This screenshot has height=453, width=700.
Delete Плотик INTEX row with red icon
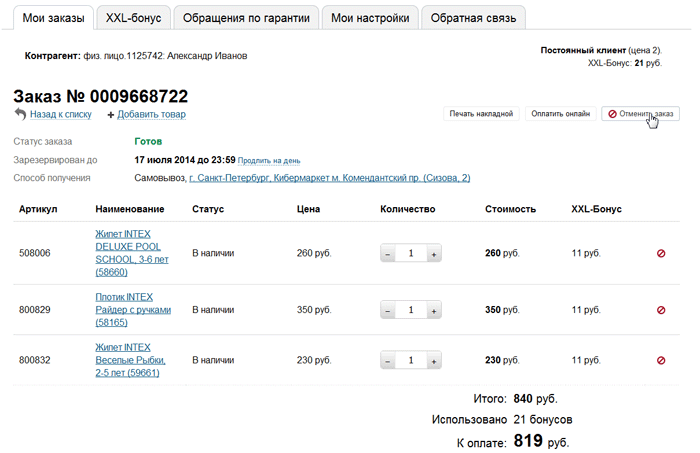660,310
